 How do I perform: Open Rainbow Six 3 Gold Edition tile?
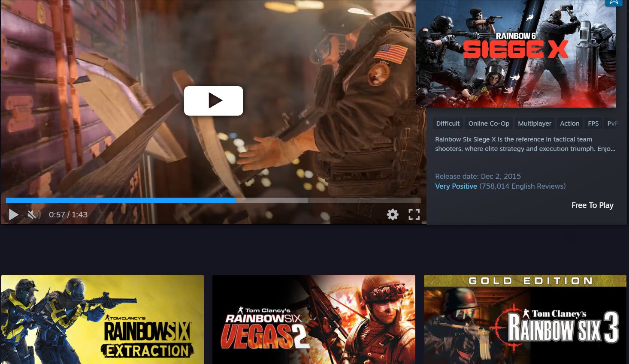525,319
